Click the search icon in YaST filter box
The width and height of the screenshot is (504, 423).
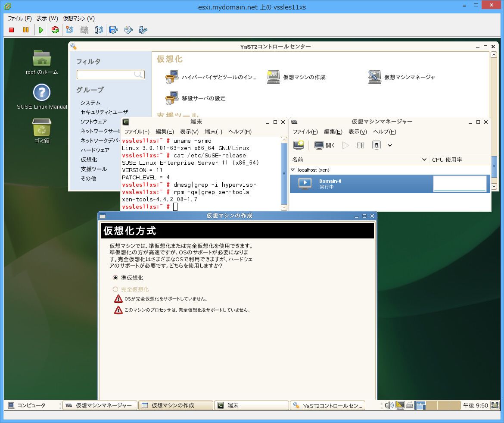point(138,75)
